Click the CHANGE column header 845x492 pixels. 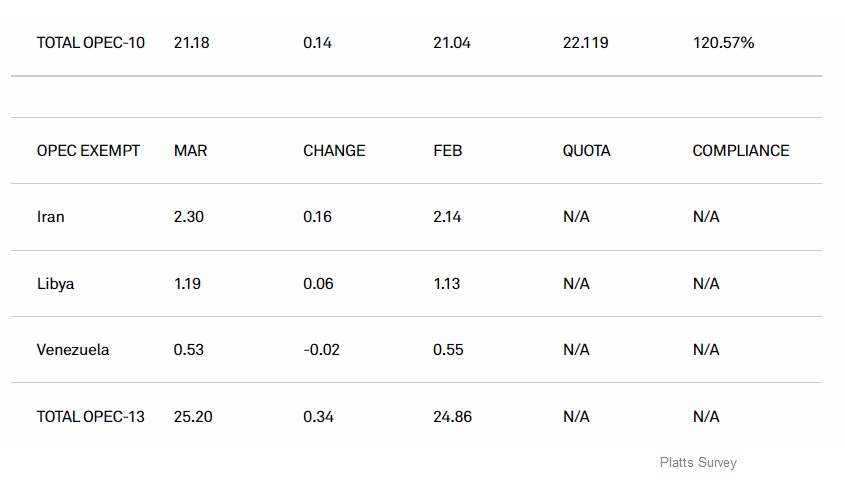pos(334,150)
